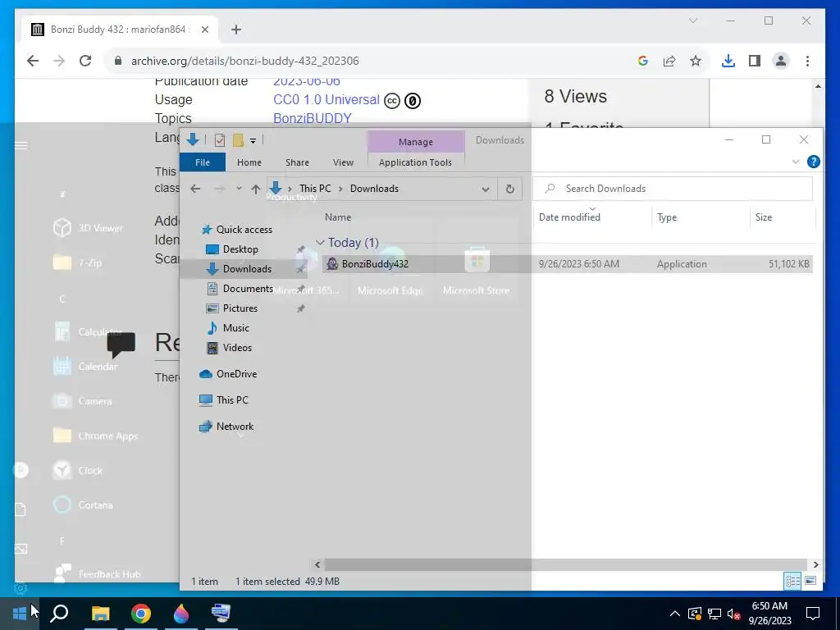Click the Chrome address bar URL
Screen dimensions: 840x630
(x=244, y=61)
